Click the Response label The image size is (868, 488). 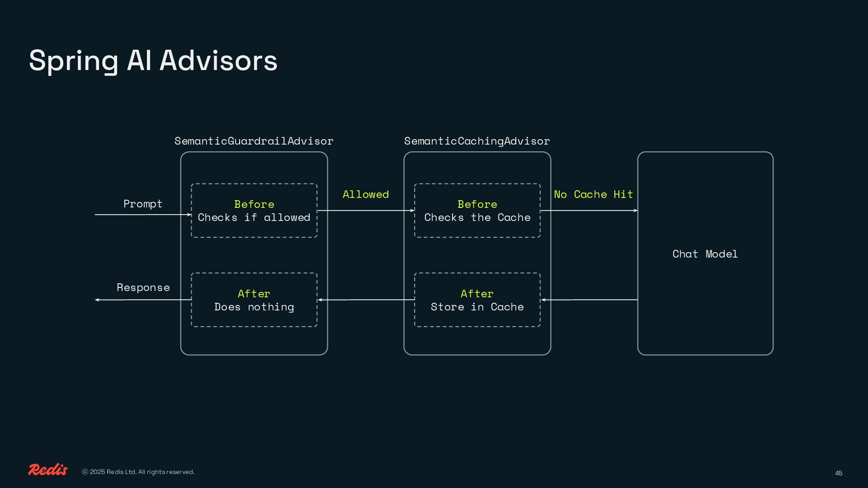pos(143,287)
